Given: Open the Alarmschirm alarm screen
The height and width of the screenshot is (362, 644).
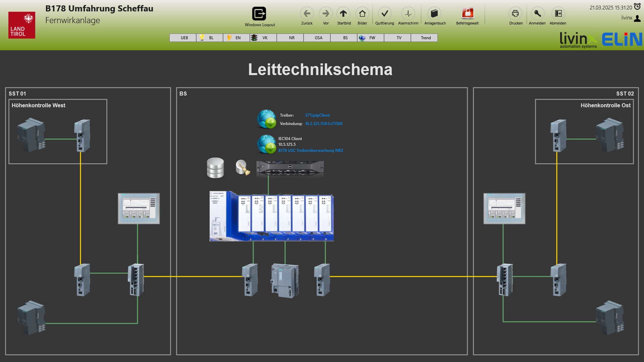Looking at the screenshot, I should click(408, 14).
